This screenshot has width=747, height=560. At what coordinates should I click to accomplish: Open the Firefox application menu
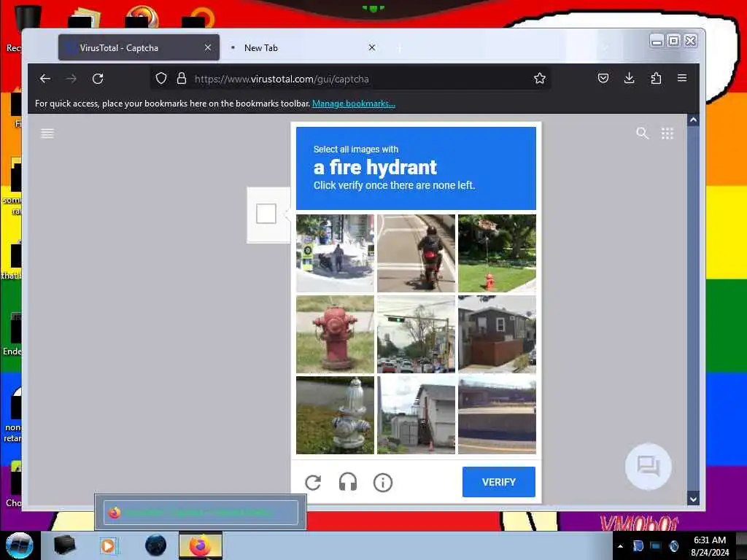(682, 78)
